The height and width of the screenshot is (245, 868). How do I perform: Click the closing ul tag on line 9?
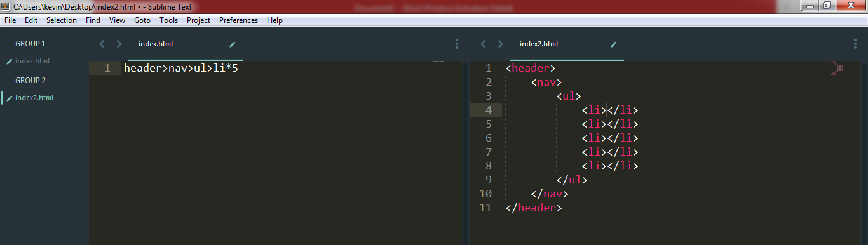pos(572,180)
